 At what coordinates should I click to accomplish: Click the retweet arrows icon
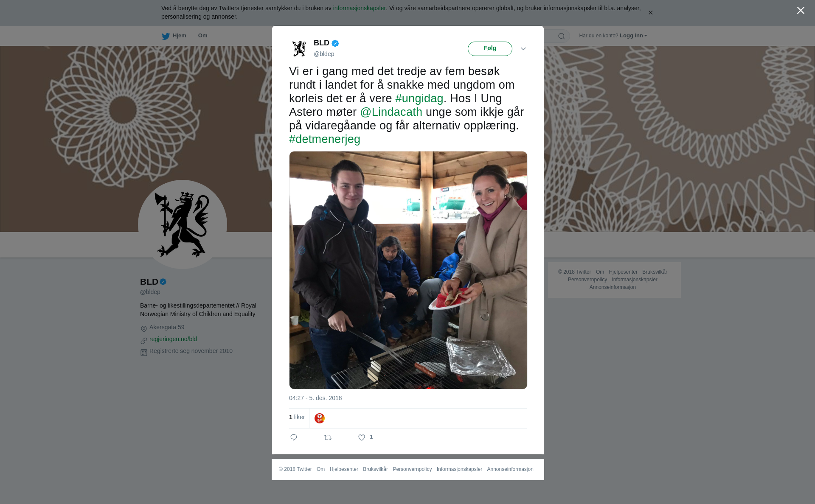point(328,437)
